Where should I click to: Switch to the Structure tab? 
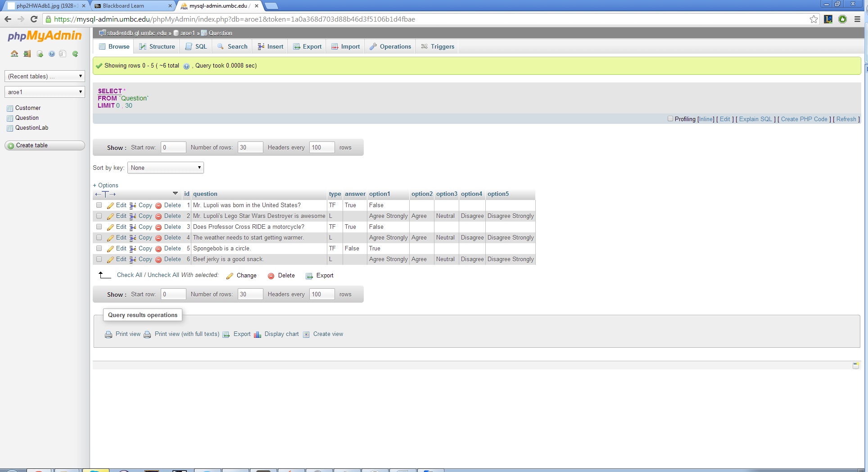click(157, 46)
